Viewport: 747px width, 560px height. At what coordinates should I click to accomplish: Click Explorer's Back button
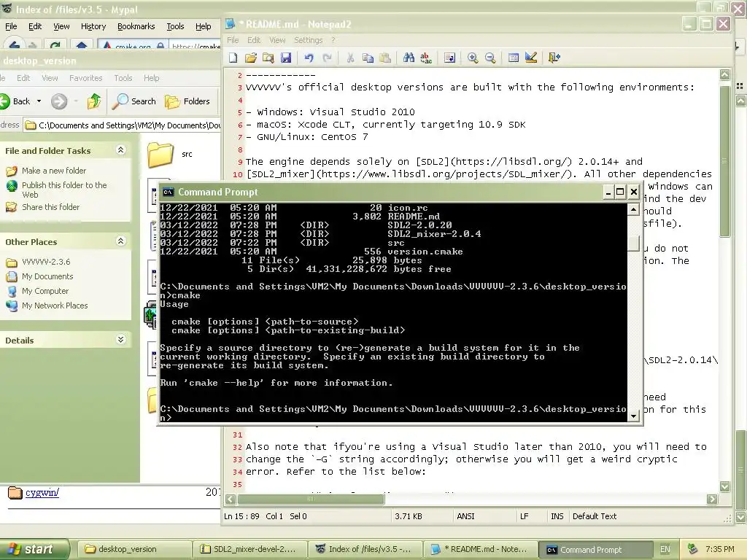(x=16, y=101)
